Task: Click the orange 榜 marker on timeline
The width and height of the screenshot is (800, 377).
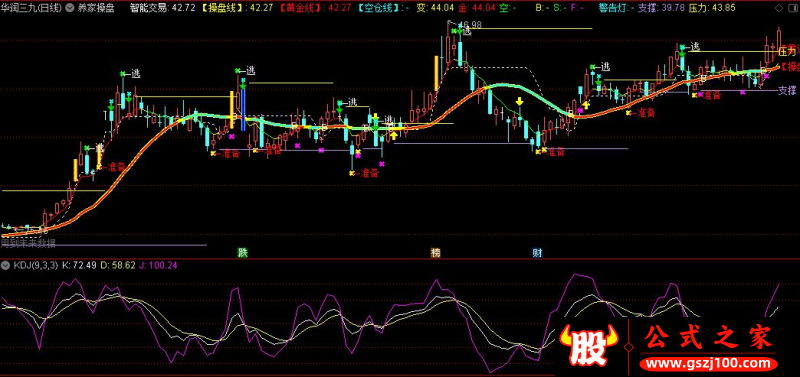Action: (x=435, y=253)
